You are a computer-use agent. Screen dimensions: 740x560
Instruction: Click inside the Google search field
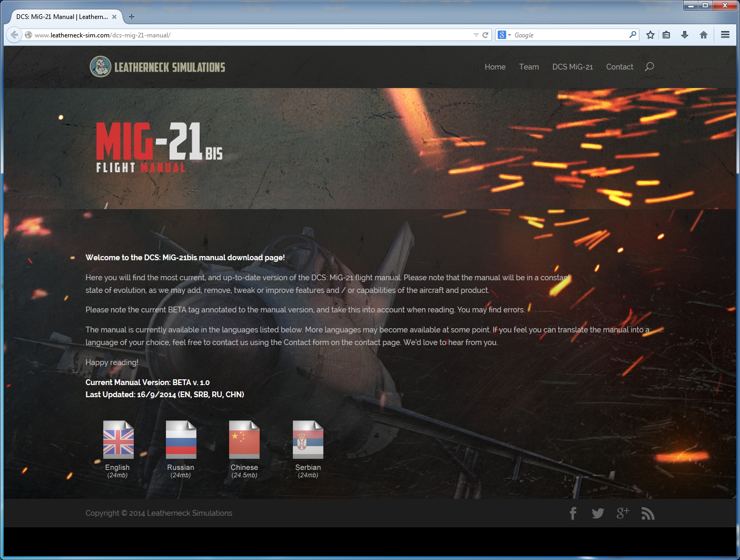click(x=569, y=35)
